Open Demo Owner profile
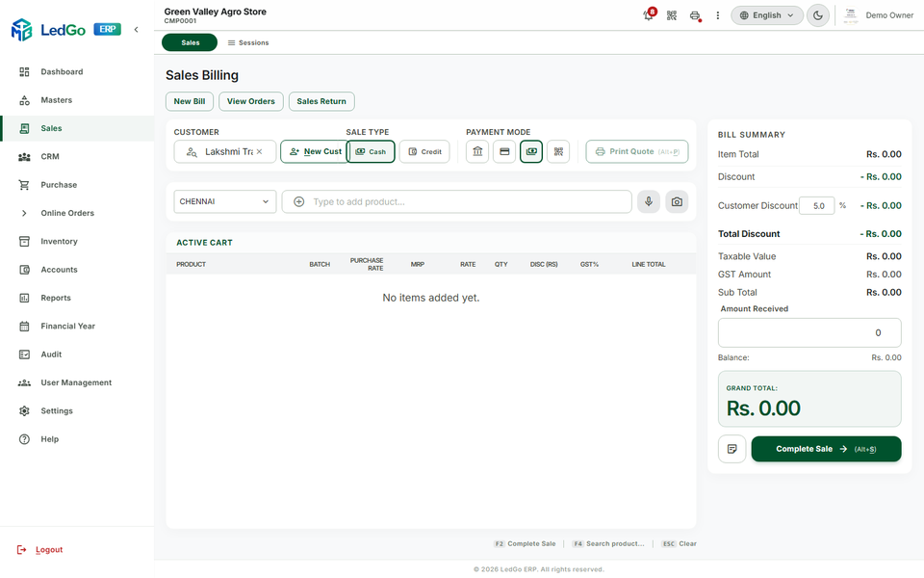The image size is (924, 578). pyautogui.click(x=879, y=15)
